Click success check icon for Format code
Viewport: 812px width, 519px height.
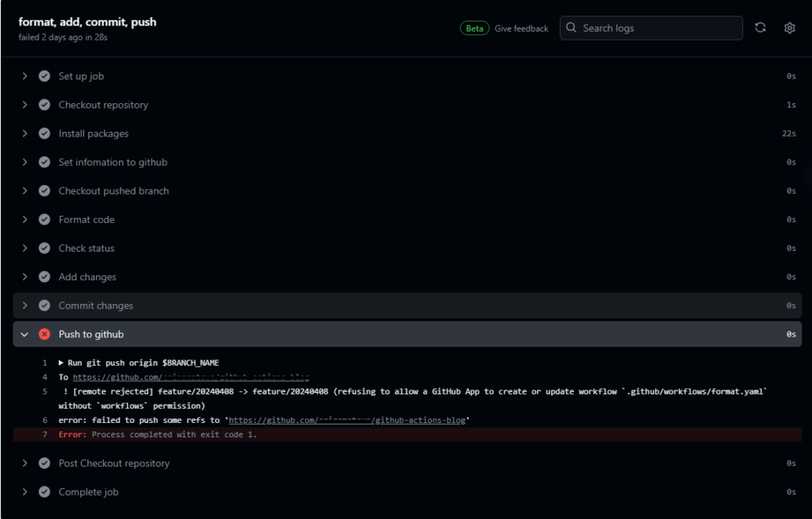click(44, 220)
